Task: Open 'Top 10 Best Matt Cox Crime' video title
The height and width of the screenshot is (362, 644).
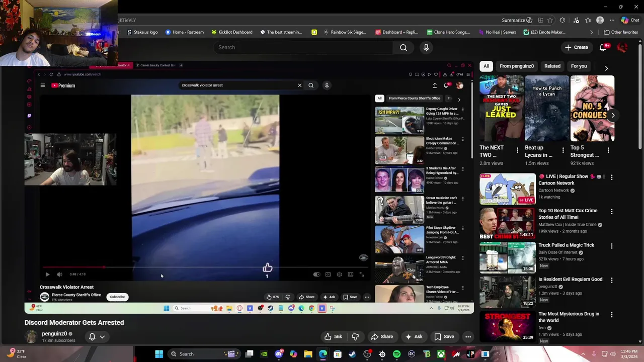Action: (x=568, y=214)
